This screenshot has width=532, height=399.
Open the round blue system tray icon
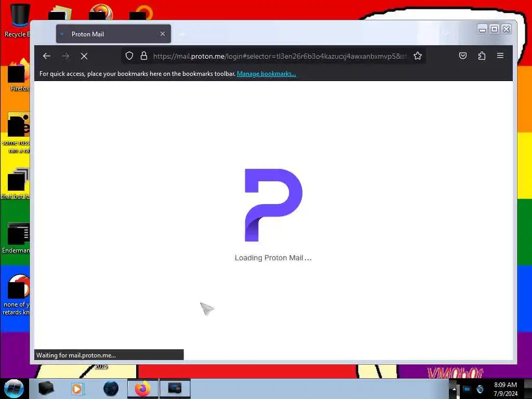480,389
